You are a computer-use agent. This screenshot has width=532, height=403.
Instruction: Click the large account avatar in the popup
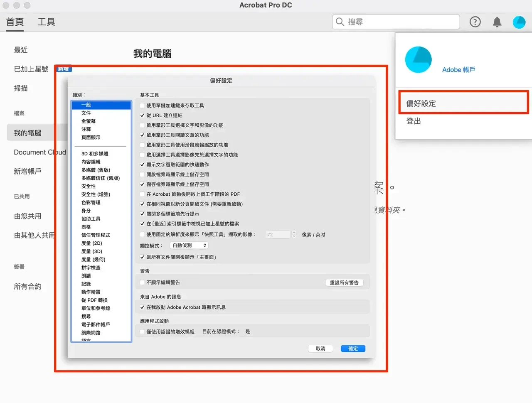[418, 59]
